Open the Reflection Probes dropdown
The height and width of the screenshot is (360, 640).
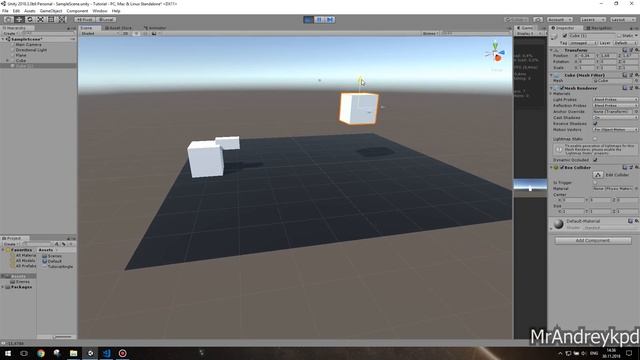(615, 106)
